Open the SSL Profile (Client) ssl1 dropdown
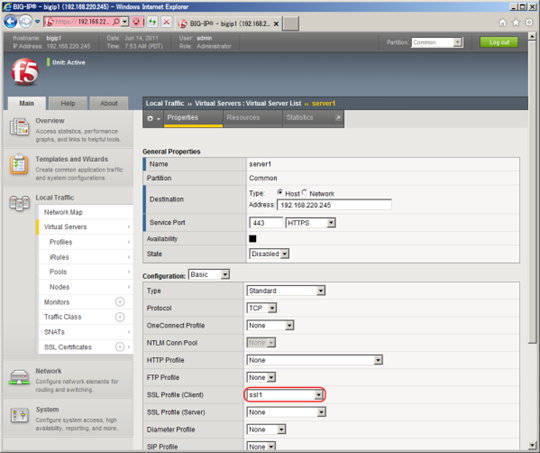540x453 pixels. (x=285, y=395)
